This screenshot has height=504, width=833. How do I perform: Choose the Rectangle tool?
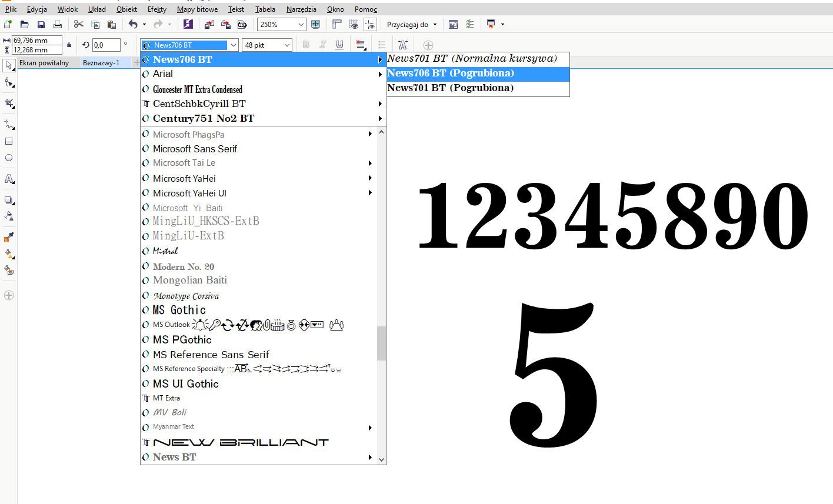(9, 141)
